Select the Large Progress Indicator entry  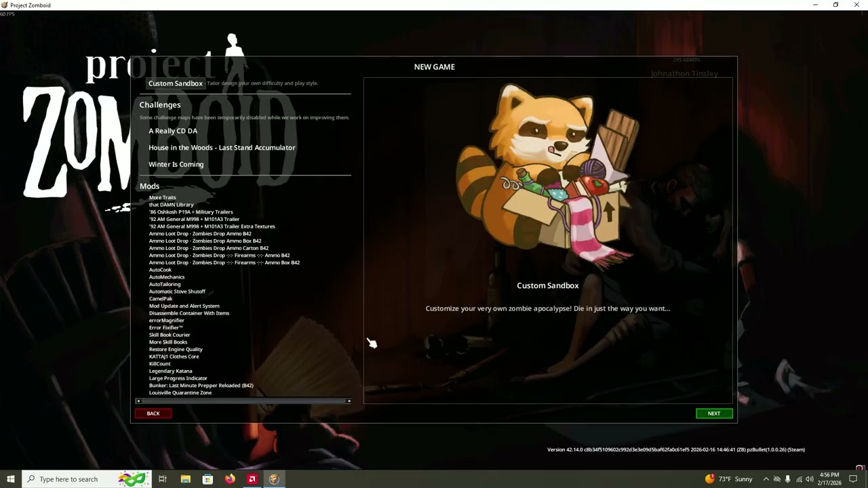point(178,378)
